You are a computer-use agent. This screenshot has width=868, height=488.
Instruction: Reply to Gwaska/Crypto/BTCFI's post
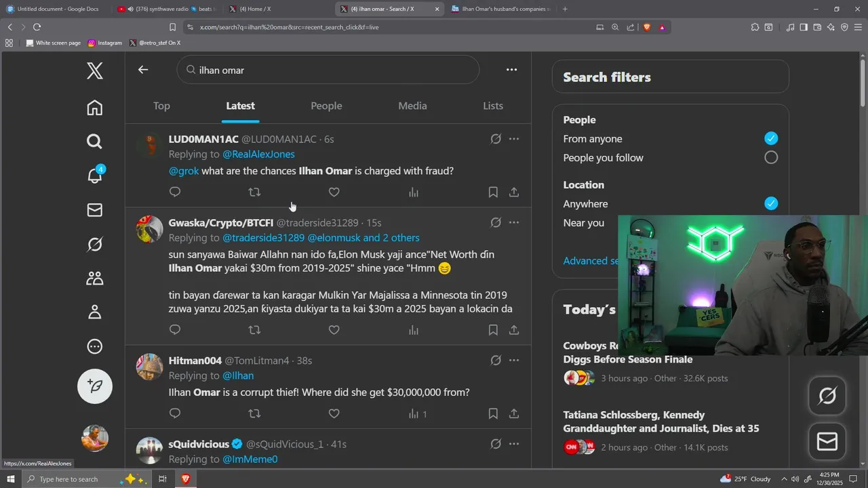pyautogui.click(x=175, y=330)
